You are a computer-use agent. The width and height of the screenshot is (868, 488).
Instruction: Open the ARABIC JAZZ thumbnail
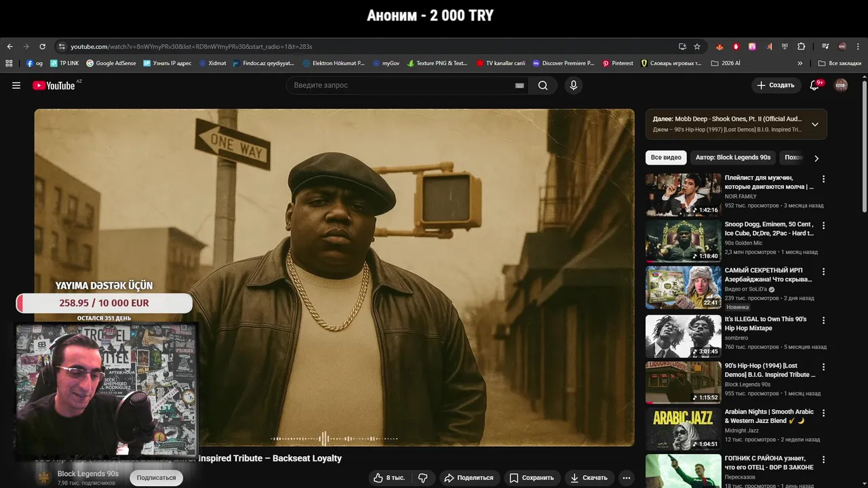(x=684, y=428)
